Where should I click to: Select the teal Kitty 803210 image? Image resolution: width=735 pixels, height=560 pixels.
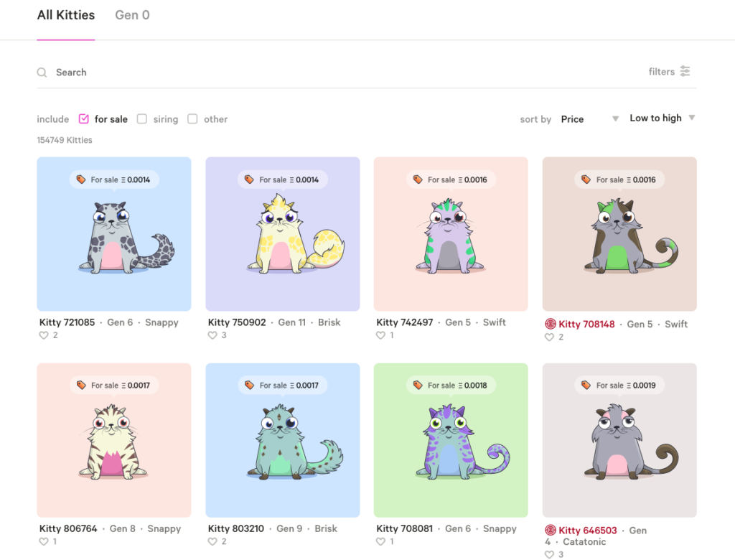[283, 440]
